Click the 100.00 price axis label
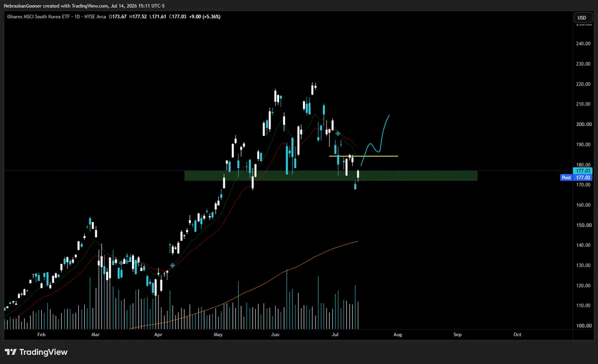Screen dimensions: 598x364 coord(583,326)
